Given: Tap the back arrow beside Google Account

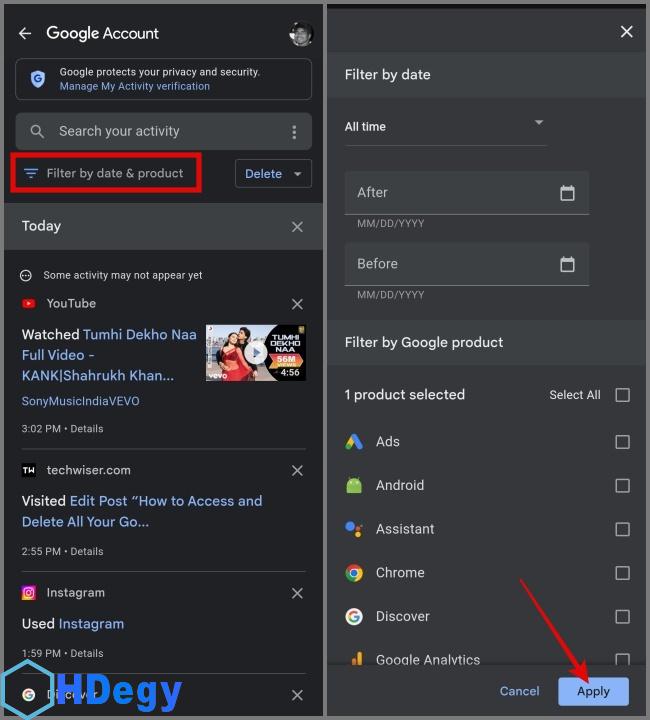Looking at the screenshot, I should (x=25, y=33).
